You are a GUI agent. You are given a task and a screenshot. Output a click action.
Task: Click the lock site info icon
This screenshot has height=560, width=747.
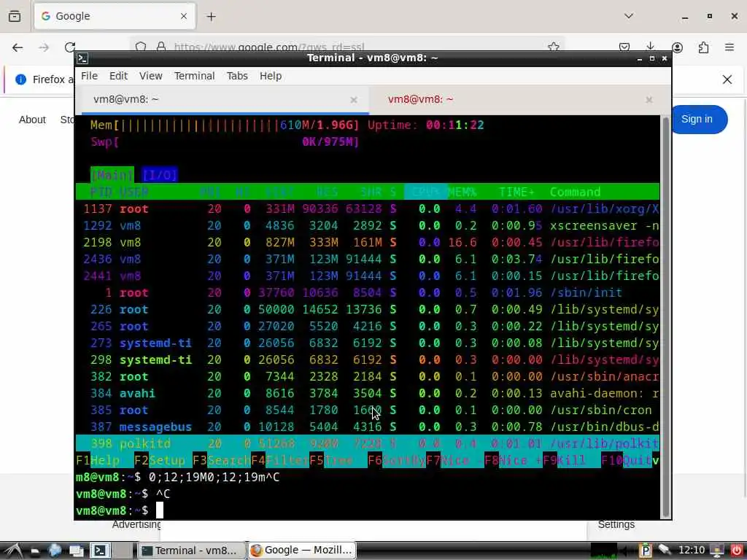[161, 47]
